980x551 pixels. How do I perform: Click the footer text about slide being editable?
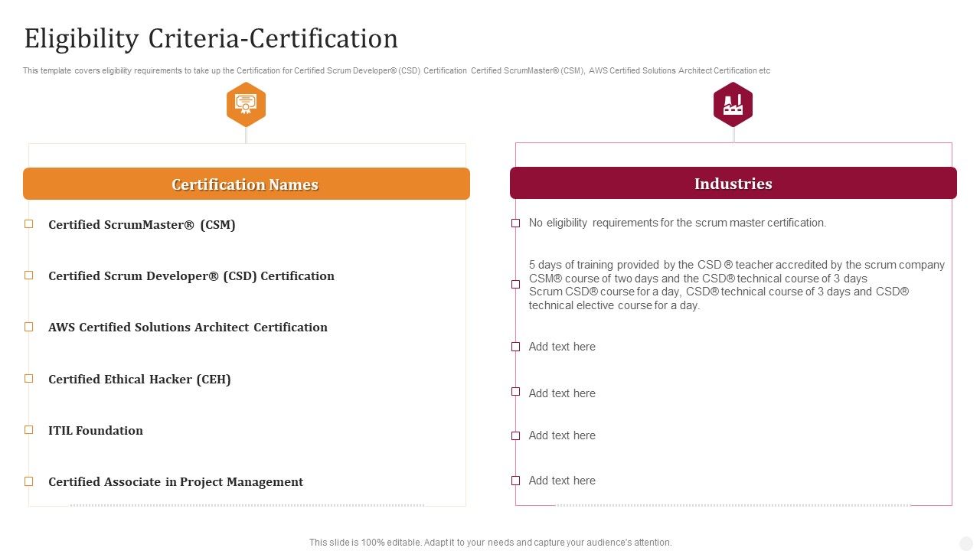click(x=490, y=542)
